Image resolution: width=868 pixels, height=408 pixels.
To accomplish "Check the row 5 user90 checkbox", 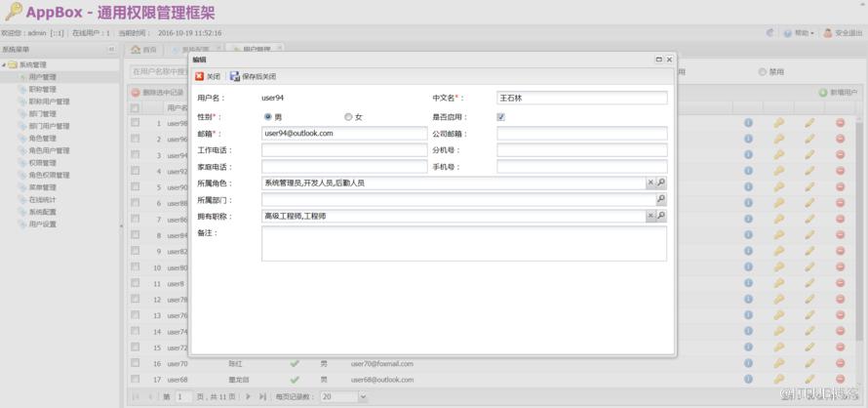I will [x=135, y=186].
